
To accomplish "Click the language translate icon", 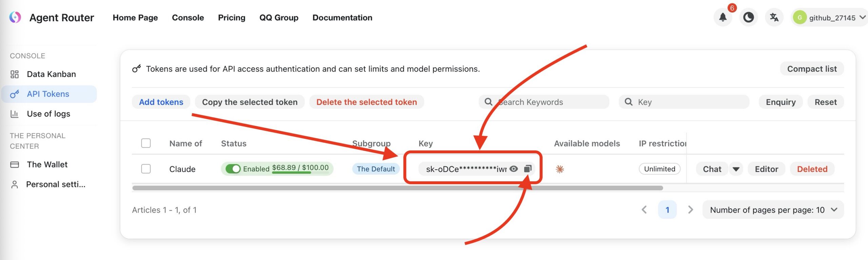I will coord(774,18).
